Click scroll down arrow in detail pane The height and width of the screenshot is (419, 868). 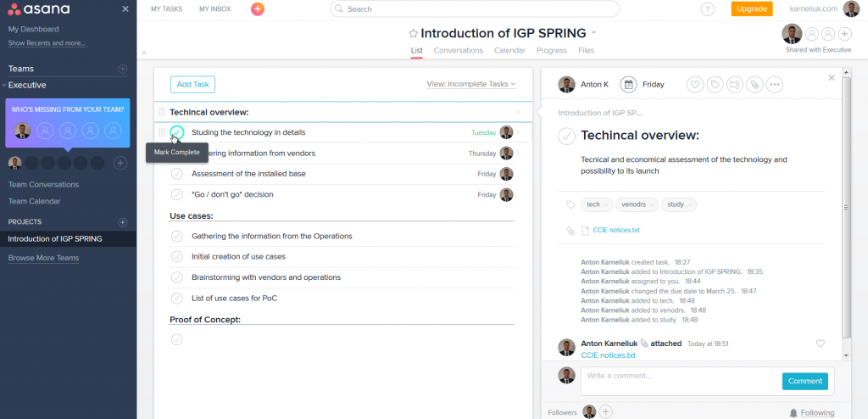[x=846, y=355]
